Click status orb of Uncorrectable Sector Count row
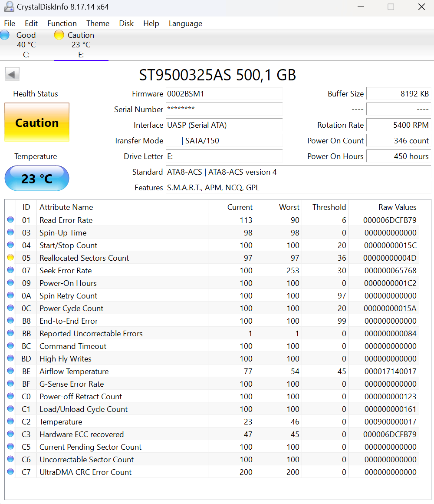 tap(10, 459)
